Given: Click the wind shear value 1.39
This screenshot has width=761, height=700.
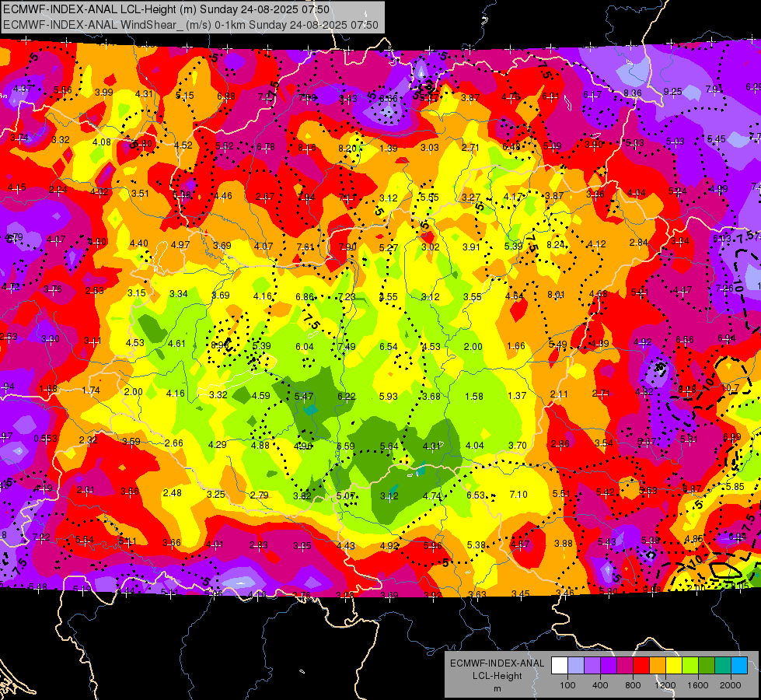Looking at the screenshot, I should pyautogui.click(x=389, y=148).
